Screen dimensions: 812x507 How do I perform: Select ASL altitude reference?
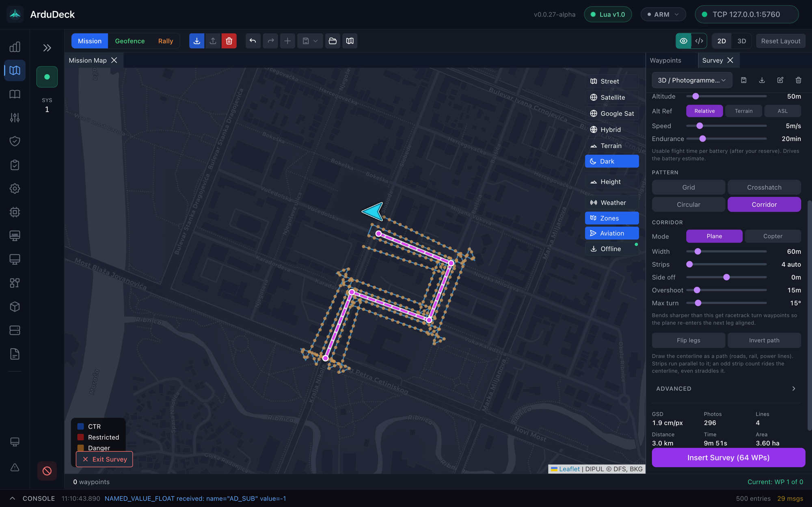point(783,111)
